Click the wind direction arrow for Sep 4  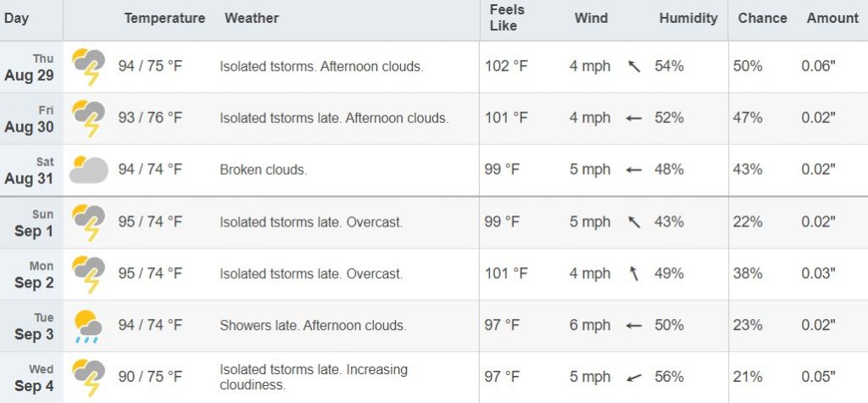[x=634, y=378]
